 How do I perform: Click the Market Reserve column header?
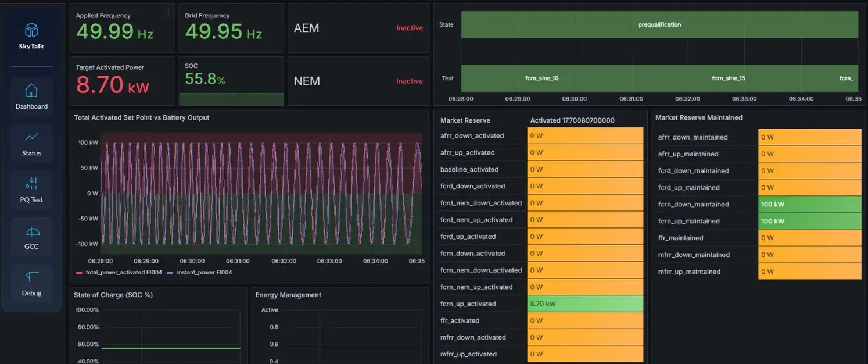pyautogui.click(x=465, y=120)
